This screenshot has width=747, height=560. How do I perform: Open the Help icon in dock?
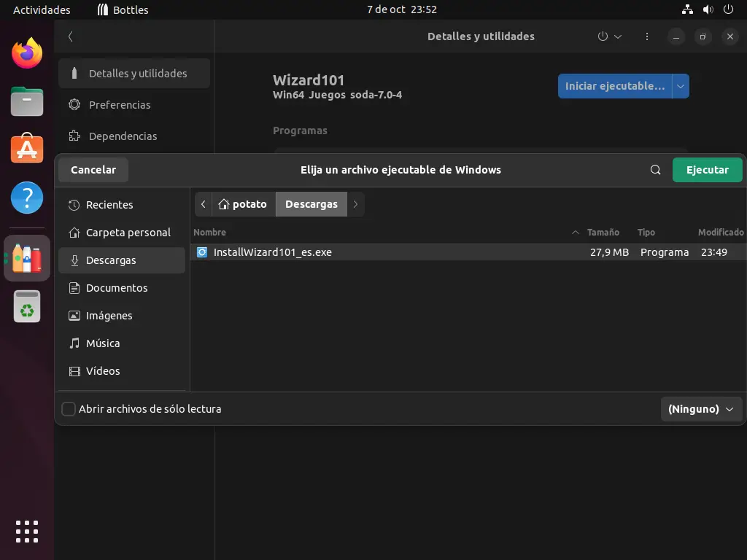27,198
